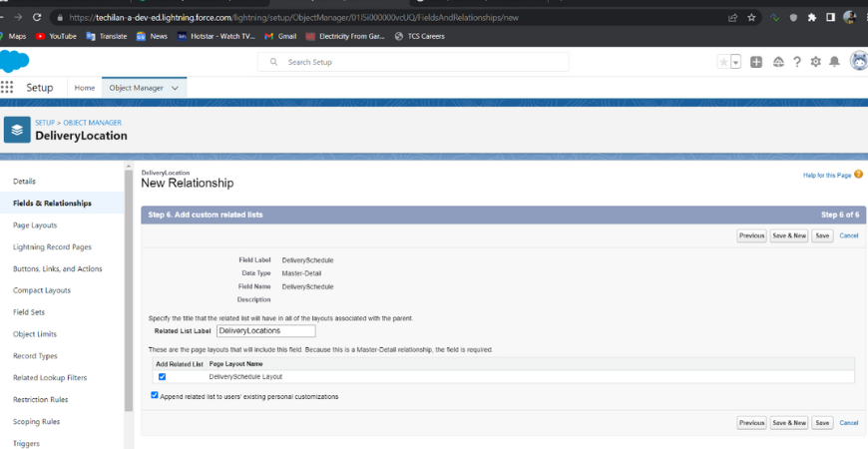Open the Setup gear icon
The width and height of the screenshot is (868, 449).
tap(815, 62)
